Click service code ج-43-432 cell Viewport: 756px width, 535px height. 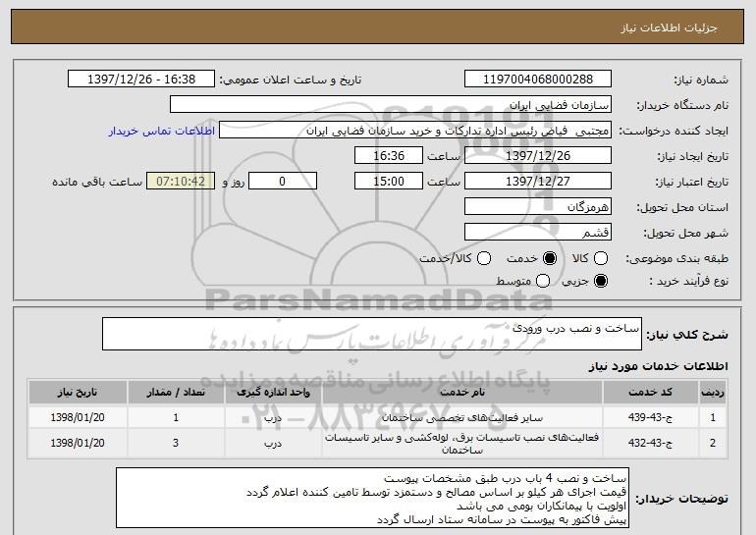[x=650, y=443]
